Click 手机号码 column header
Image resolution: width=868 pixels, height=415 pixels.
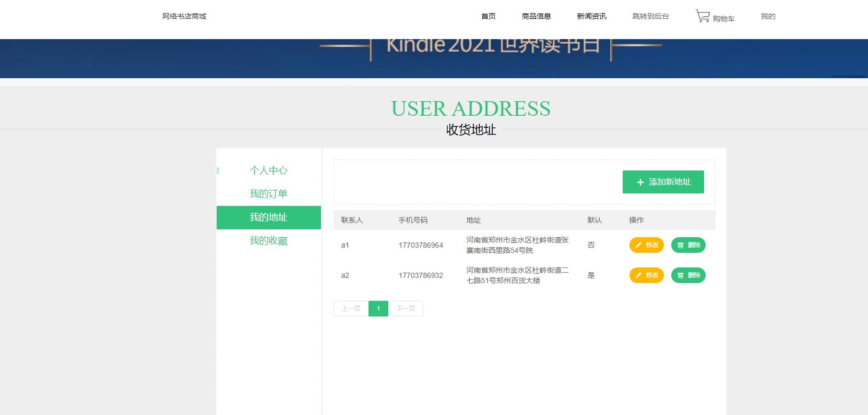click(x=413, y=220)
